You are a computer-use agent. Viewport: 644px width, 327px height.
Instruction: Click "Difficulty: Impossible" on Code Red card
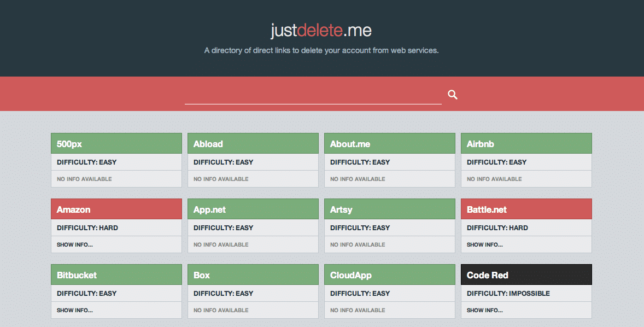508,293
